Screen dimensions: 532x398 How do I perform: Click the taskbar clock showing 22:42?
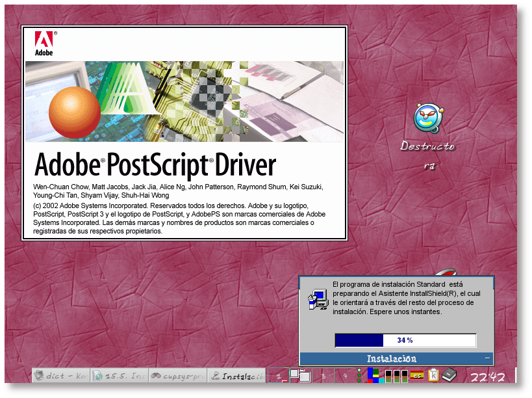pyautogui.click(x=487, y=377)
